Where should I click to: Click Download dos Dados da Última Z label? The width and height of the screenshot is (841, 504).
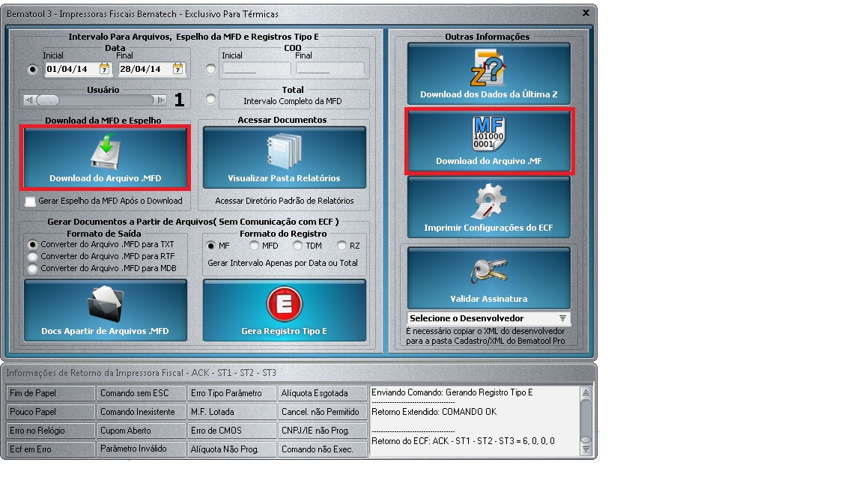[488, 94]
